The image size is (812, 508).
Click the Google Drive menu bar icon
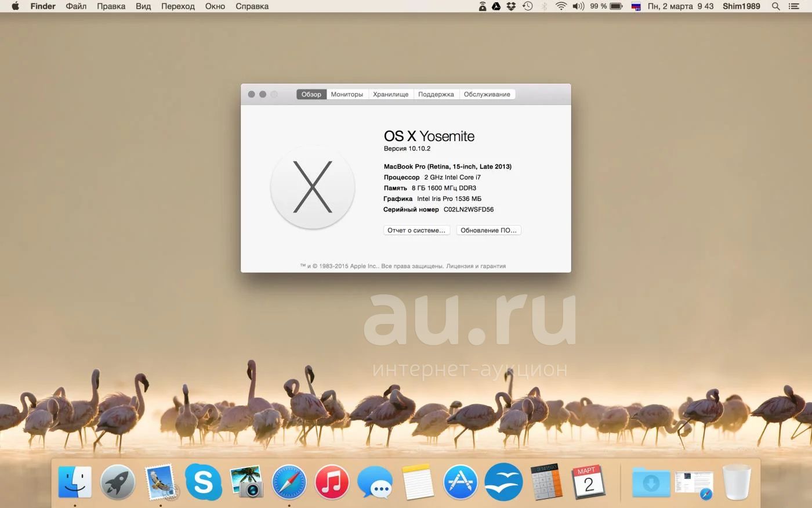496,6
